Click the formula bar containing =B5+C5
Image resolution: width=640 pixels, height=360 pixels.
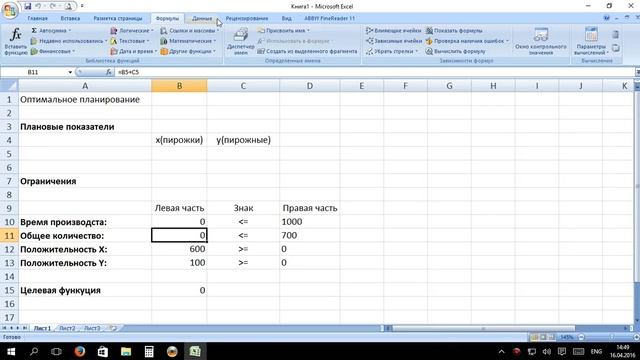(374, 72)
